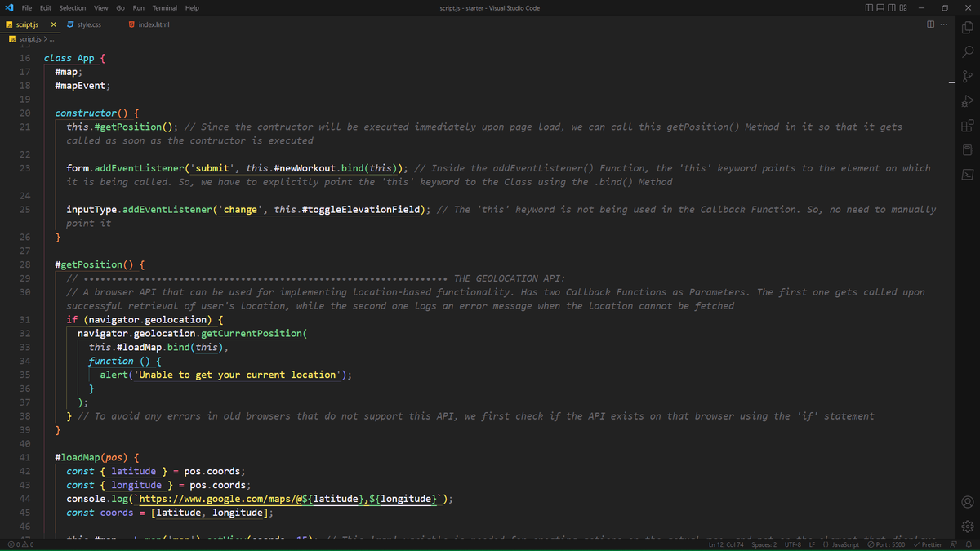Open the terminal-style icon in the activity bar

968,175
